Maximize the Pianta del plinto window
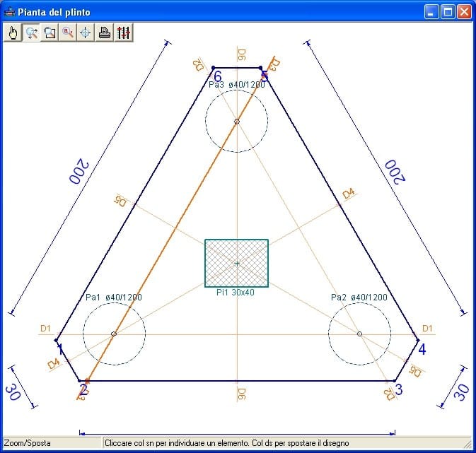 [x=448, y=12]
